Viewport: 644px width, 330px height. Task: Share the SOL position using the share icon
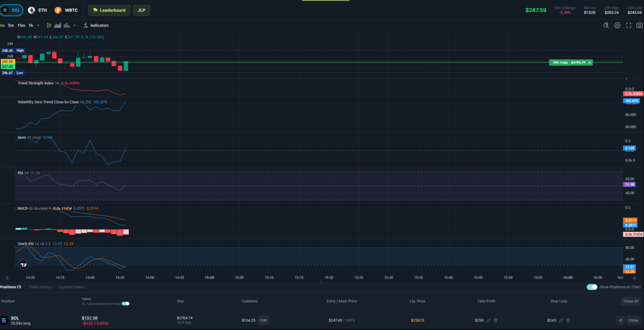coord(621,320)
